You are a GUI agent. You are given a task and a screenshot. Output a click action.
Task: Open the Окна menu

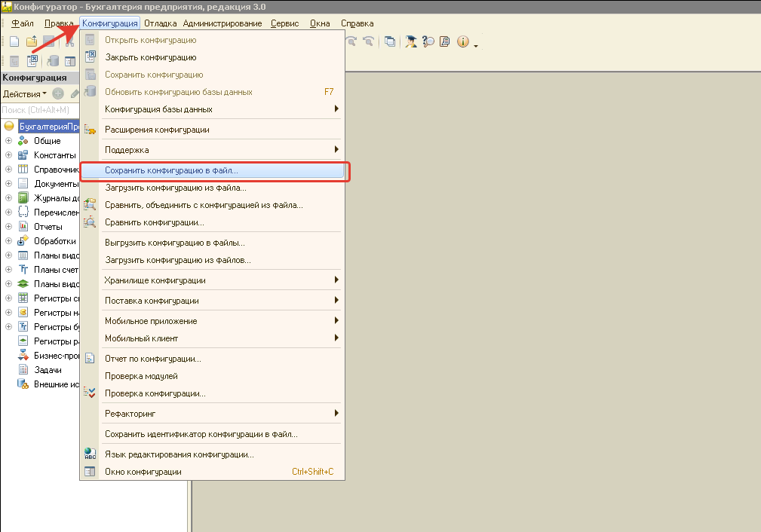320,23
